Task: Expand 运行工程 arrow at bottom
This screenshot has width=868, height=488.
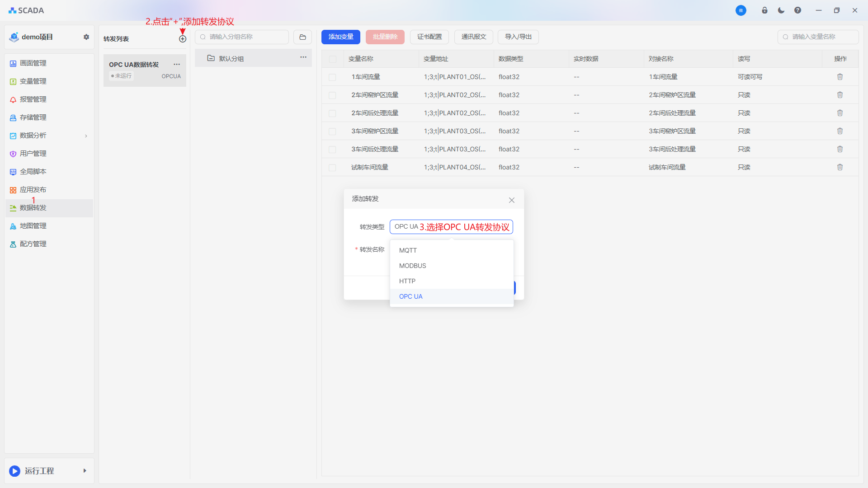Action: [x=85, y=471]
